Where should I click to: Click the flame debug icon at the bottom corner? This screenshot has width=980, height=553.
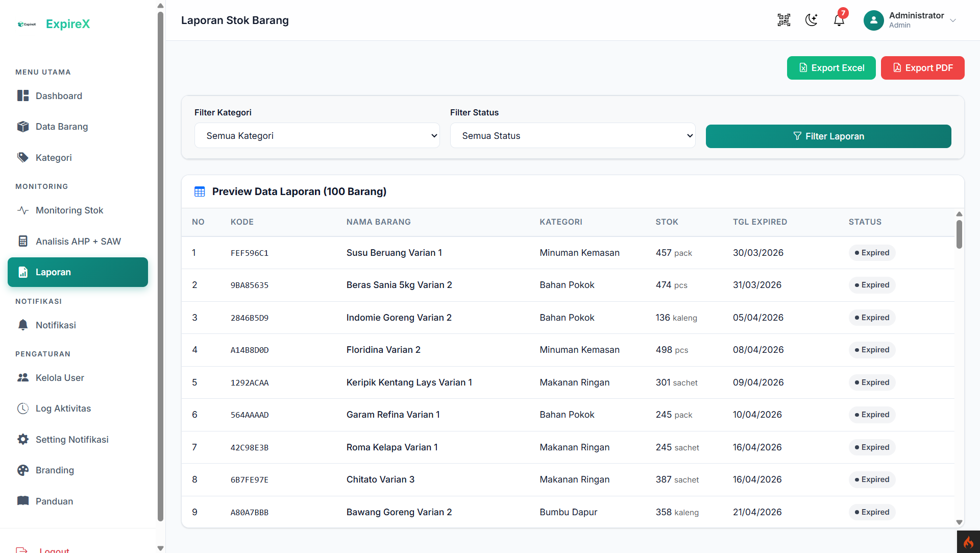point(968,542)
